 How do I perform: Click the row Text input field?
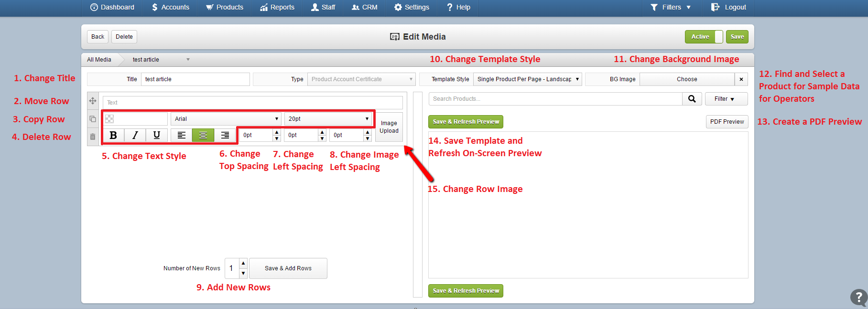pos(252,103)
